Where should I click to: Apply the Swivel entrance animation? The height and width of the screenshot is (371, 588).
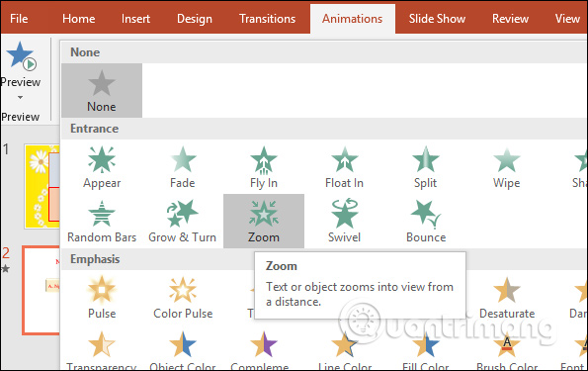(344, 222)
